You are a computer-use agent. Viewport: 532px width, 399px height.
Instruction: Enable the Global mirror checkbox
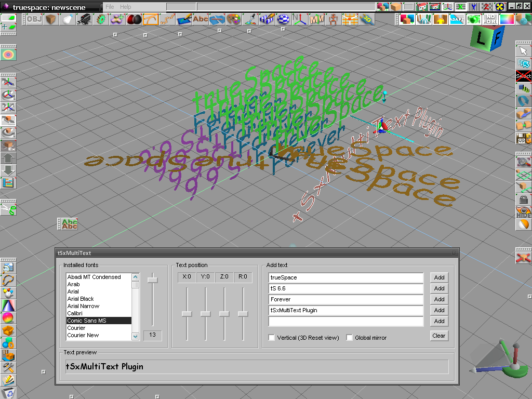349,338
